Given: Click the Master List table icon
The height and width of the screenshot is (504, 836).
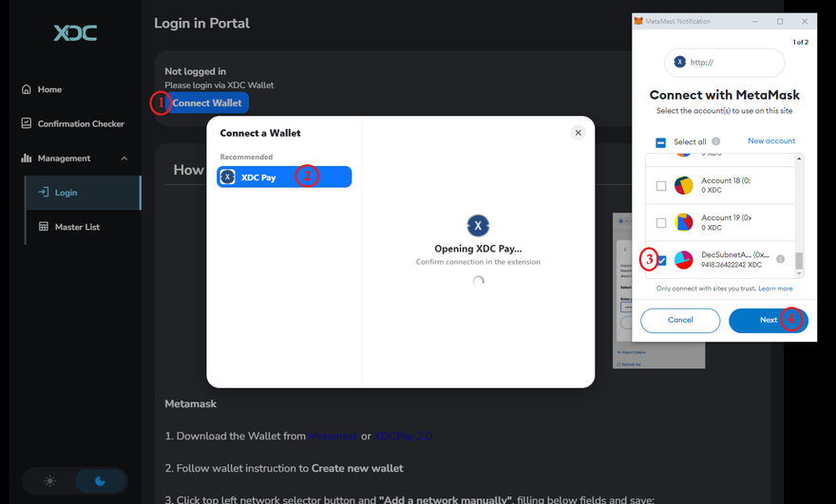Looking at the screenshot, I should pos(44,227).
